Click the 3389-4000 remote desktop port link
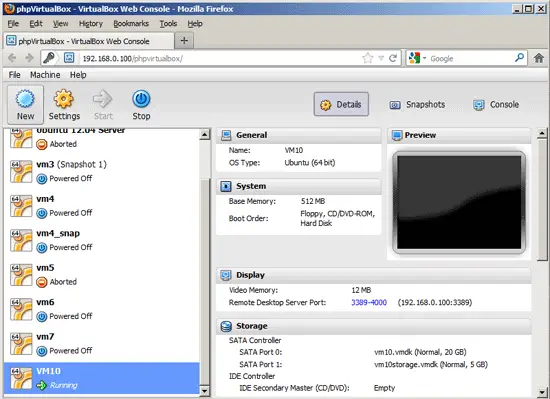Image resolution: width=550 pixels, height=399 pixels. pos(369,303)
